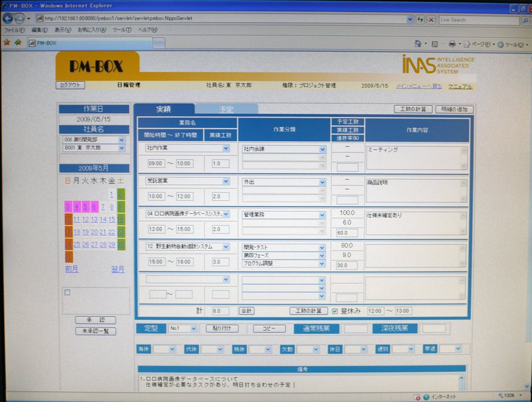This screenshot has width=532, height=402.
Task: Click the Feeds icon in command bar
Action: pyautogui.click(x=434, y=44)
